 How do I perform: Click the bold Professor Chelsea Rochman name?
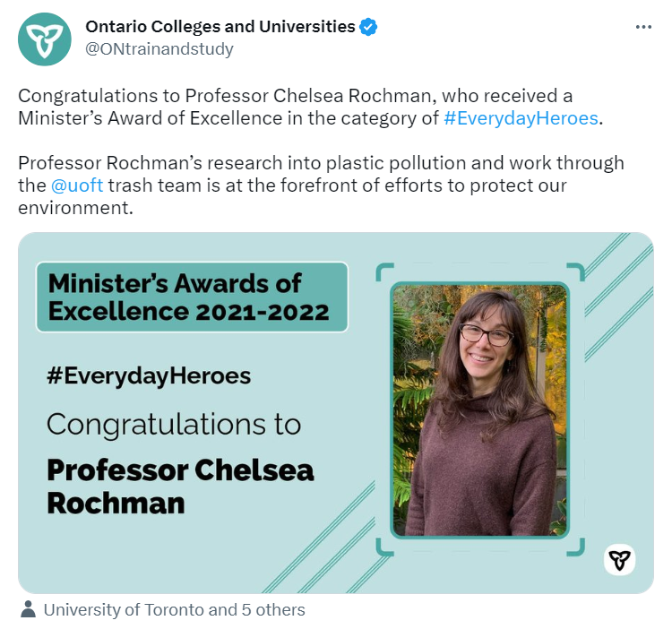tap(180, 487)
